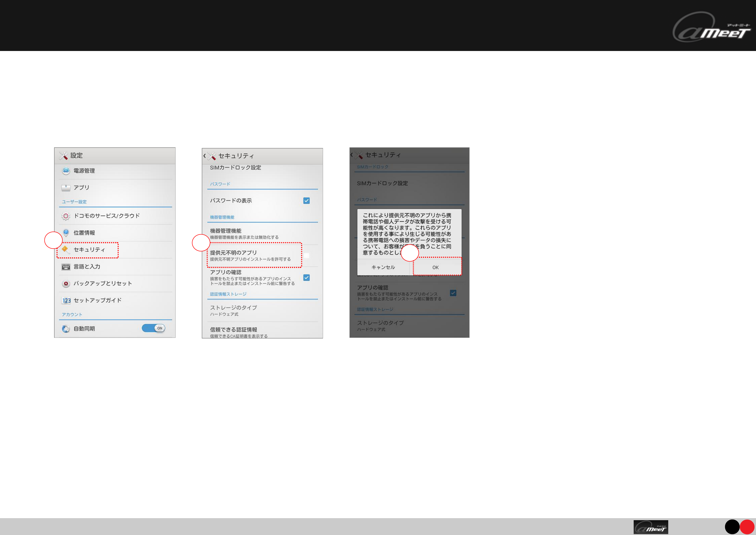This screenshot has height=535, width=756.
Task: Click the red circle in footer
Action: click(747, 527)
